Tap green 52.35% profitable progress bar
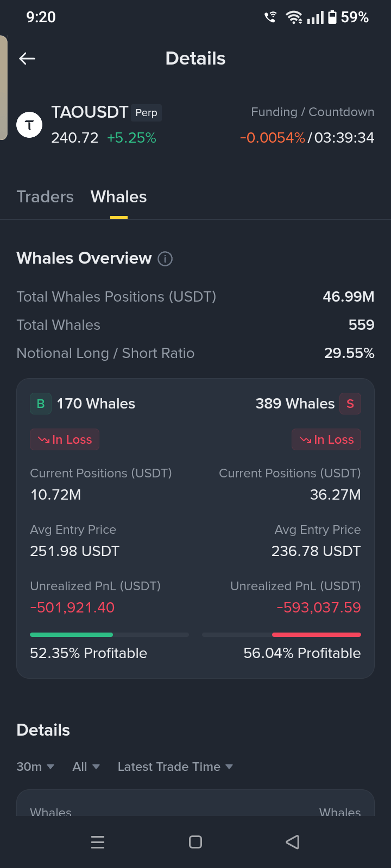Screen dimensions: 391x868 tap(109, 635)
